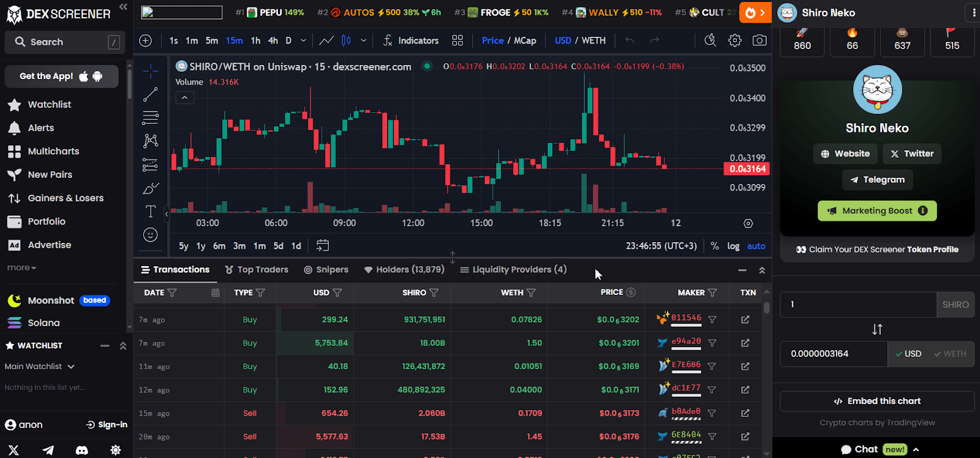Filter by maker 011546 funnel icon
Screen dimensions: 980x458
[712, 319]
